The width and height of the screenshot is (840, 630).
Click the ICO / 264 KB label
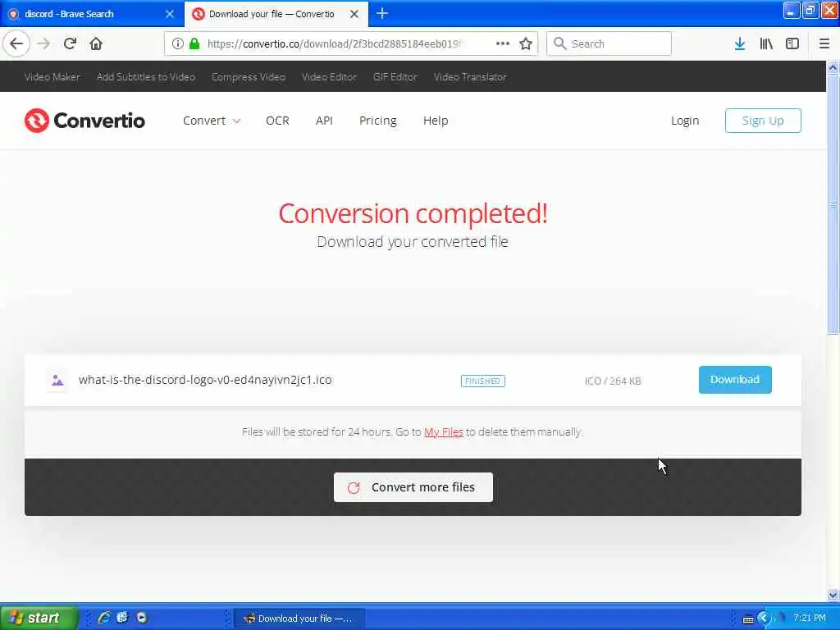pyautogui.click(x=613, y=381)
